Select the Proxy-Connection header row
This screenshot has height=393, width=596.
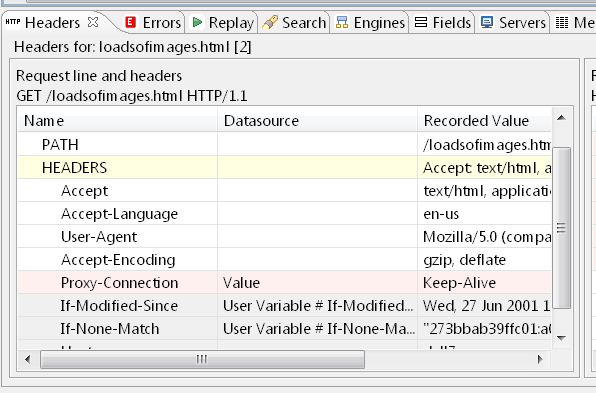coord(284,283)
